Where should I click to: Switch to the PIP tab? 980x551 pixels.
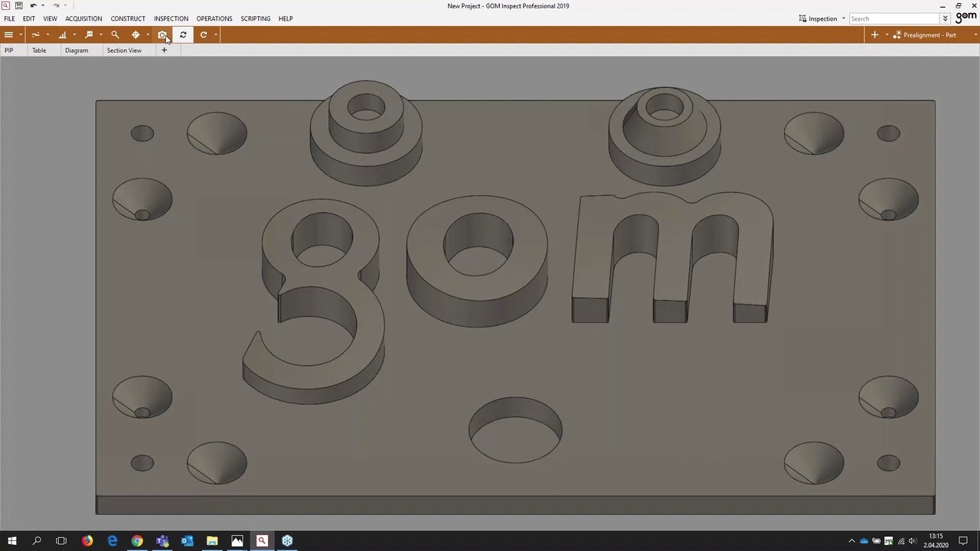[x=9, y=51]
